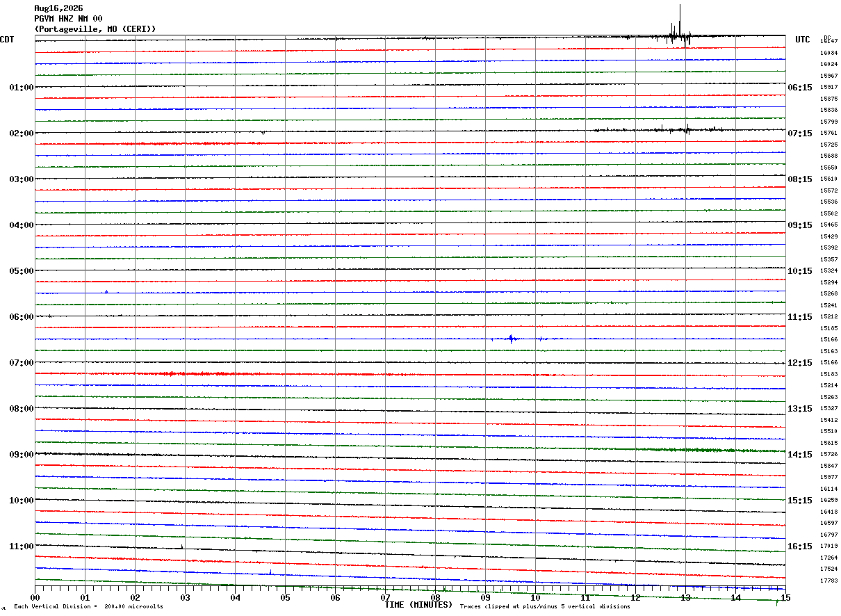Click the 15:15 UTC time label
The height and width of the screenshot is (616, 841).
(800, 501)
